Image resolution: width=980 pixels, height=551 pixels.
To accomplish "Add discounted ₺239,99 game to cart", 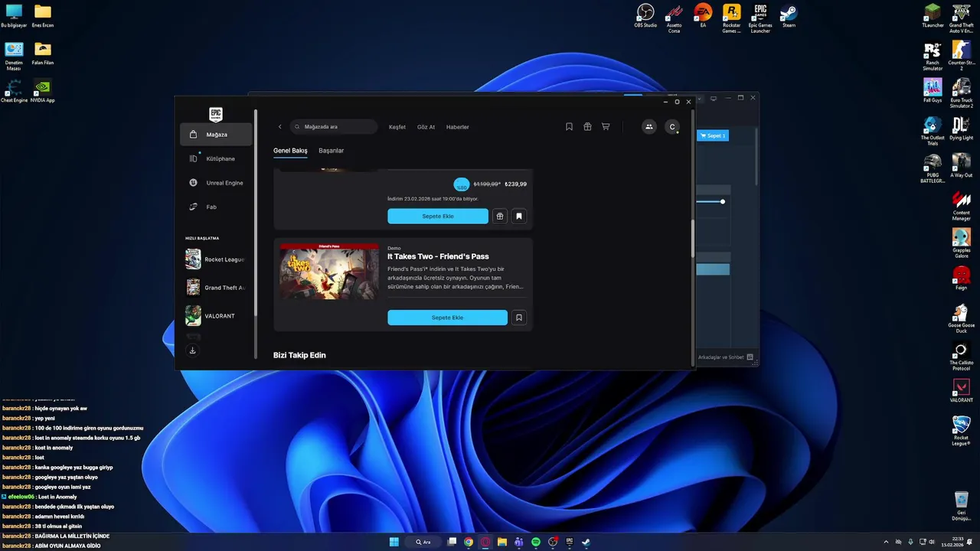I will click(438, 217).
